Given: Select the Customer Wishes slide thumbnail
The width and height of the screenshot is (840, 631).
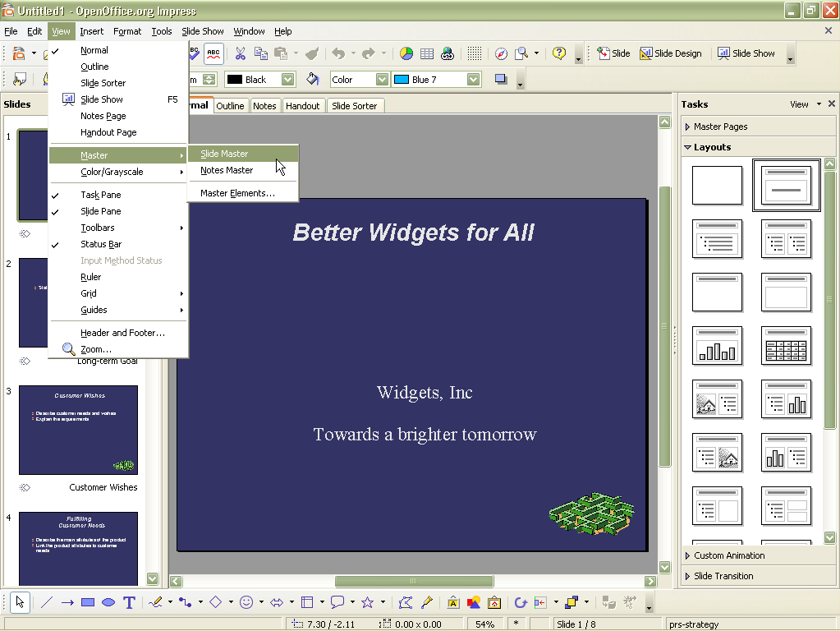Looking at the screenshot, I should [x=78, y=430].
